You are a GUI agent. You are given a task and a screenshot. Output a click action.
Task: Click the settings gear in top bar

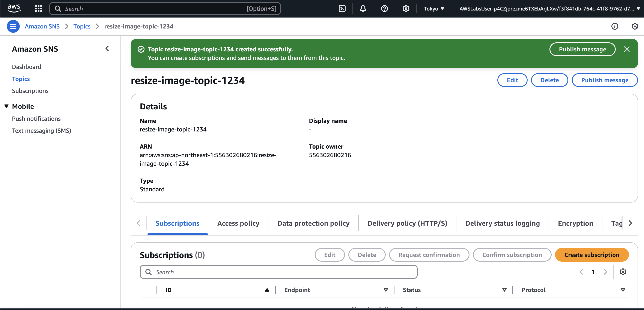[406, 9]
